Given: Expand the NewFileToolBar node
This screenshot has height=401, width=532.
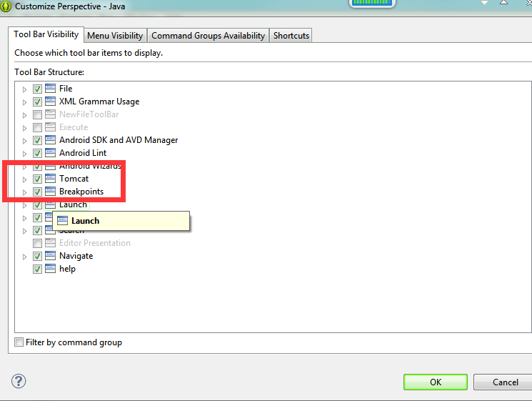Looking at the screenshot, I should (24, 115).
